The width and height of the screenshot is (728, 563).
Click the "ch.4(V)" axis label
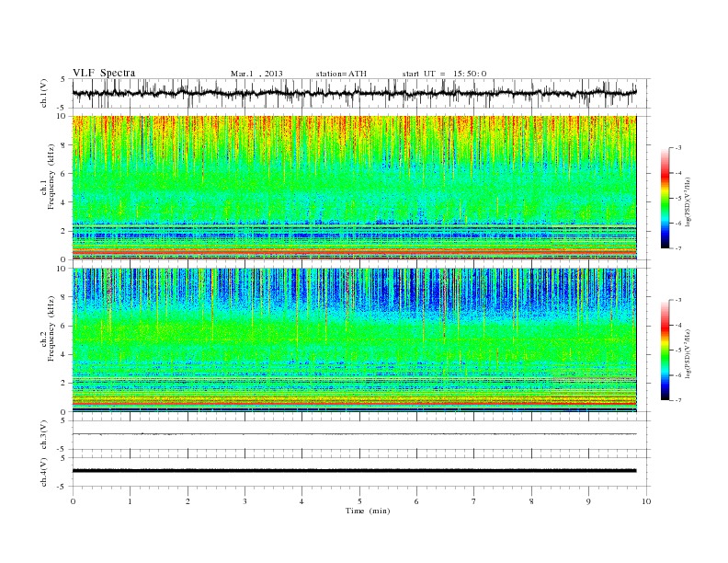(44, 472)
